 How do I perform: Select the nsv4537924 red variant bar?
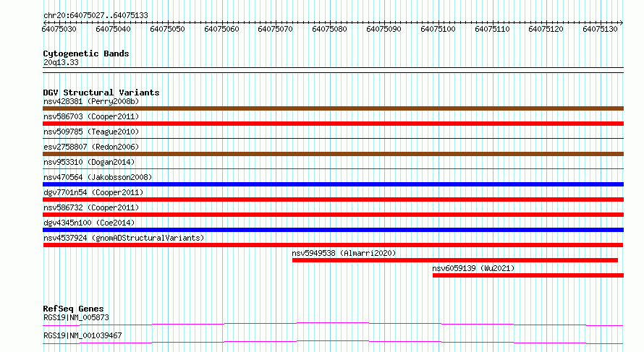coord(333,245)
